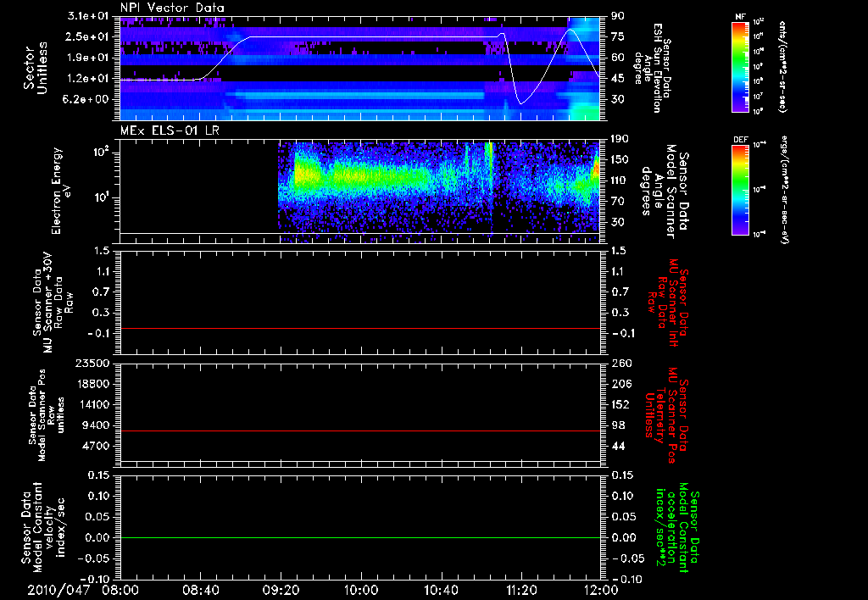This screenshot has width=868, height=600.
Task: Click the 206 telemetry position tick value
Action: point(620,384)
